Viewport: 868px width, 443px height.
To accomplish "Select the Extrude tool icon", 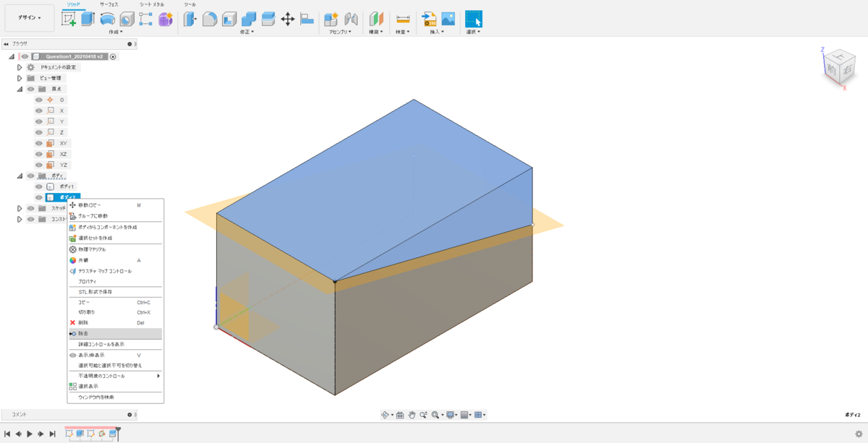I will click(88, 20).
